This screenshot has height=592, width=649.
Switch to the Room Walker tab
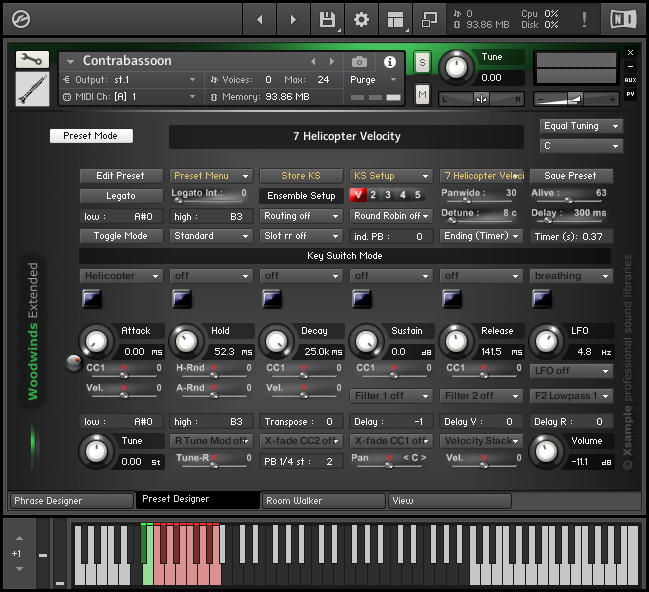(x=324, y=501)
